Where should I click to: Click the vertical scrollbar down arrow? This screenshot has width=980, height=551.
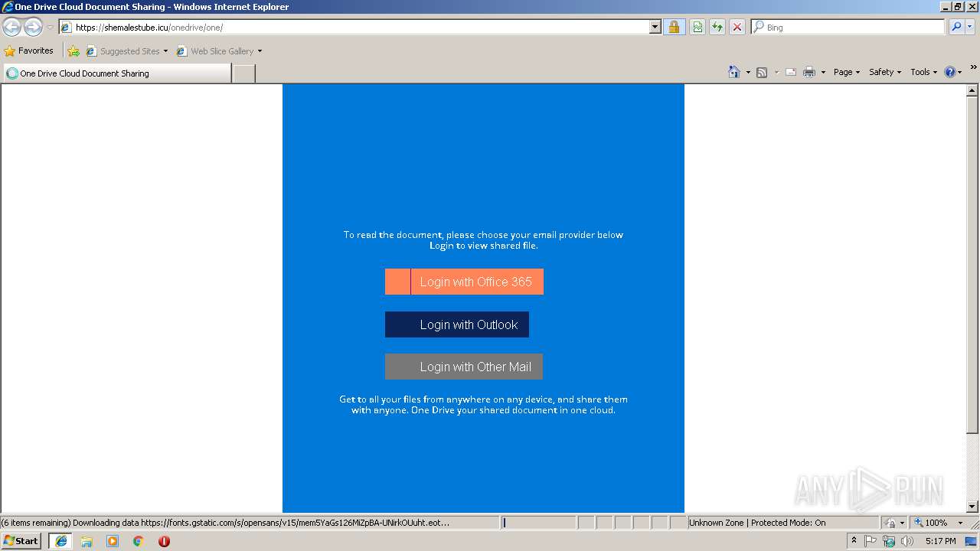pos(972,506)
